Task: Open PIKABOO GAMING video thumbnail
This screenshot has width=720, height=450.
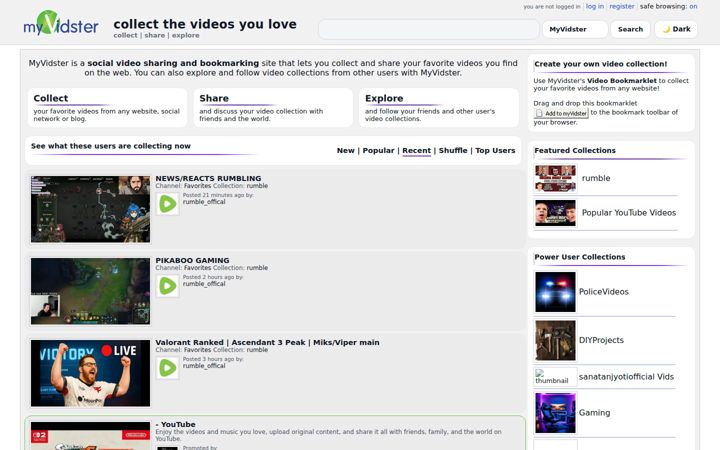Action: [x=90, y=291]
